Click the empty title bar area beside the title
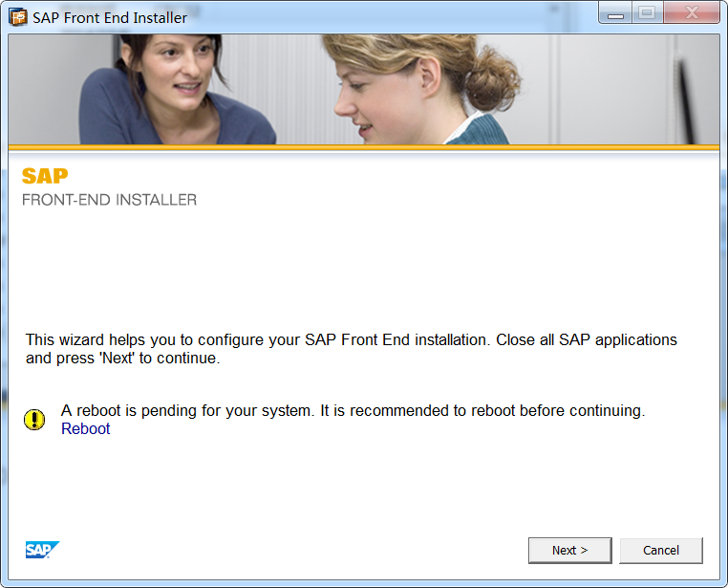 click(390, 17)
